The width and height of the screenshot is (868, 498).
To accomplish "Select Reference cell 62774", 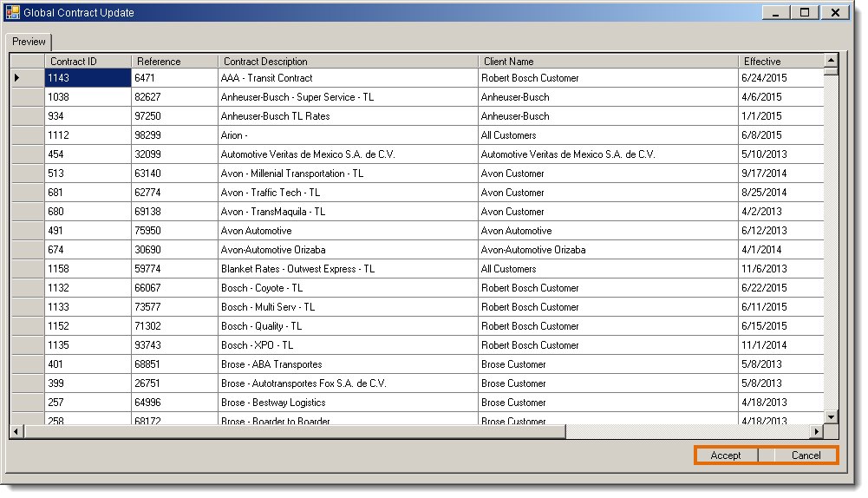I will 175,193.
